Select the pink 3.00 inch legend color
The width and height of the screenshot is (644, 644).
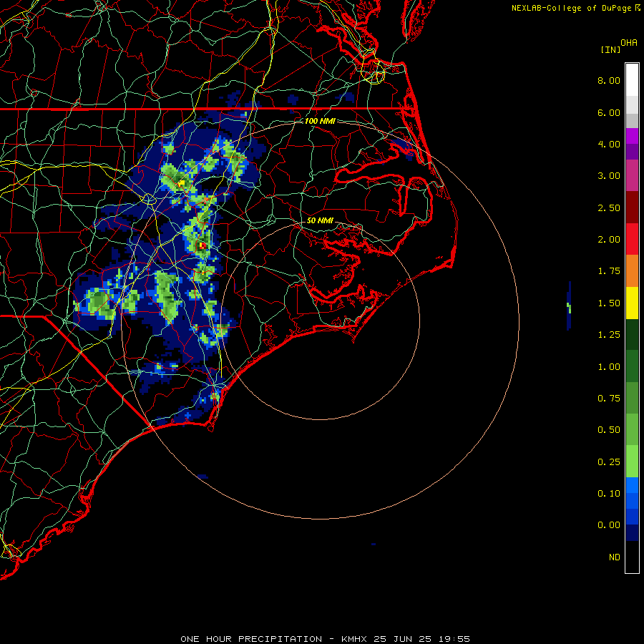[x=632, y=175]
